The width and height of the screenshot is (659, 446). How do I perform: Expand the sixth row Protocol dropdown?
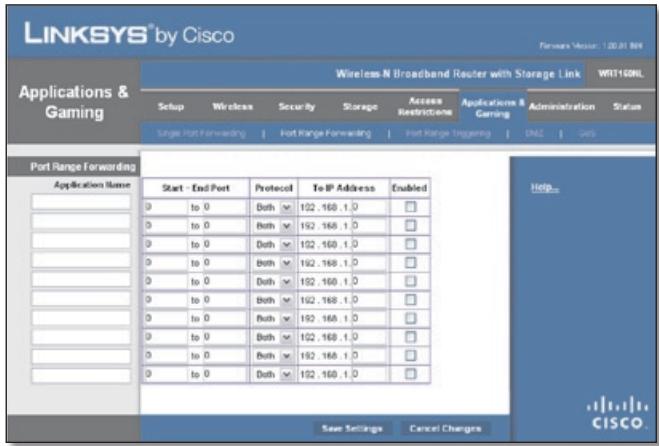274,300
